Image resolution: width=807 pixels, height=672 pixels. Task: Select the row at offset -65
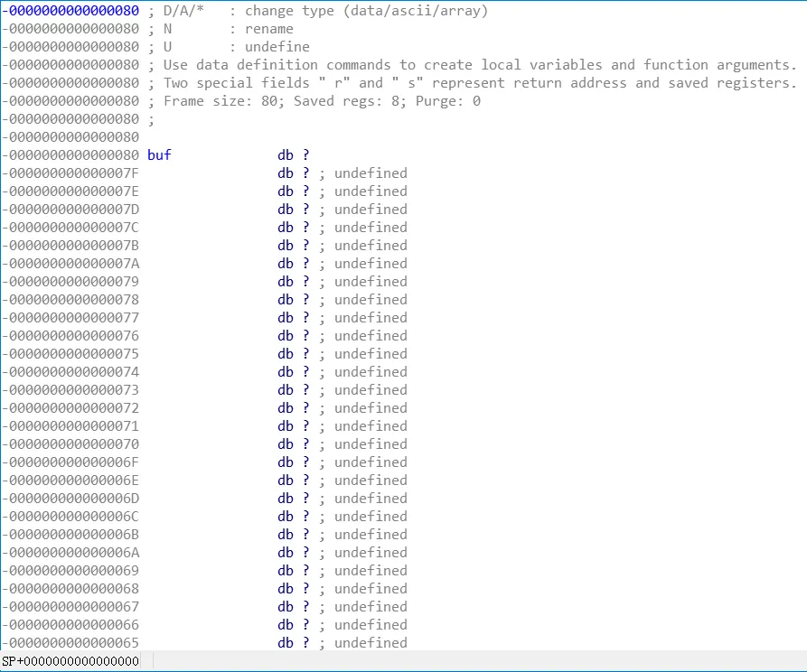click(204, 643)
